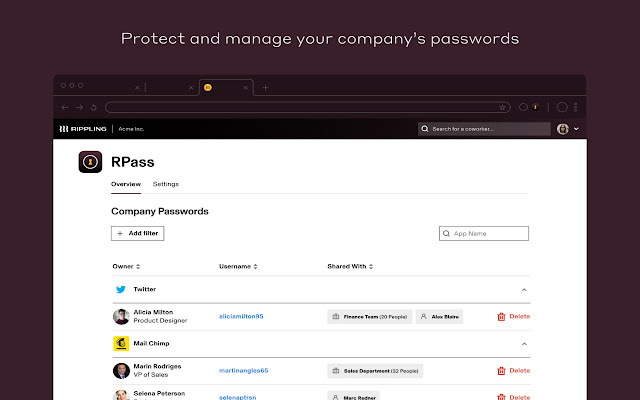Sort by the Owner column
Screen dimensions: 640x400
(126, 267)
